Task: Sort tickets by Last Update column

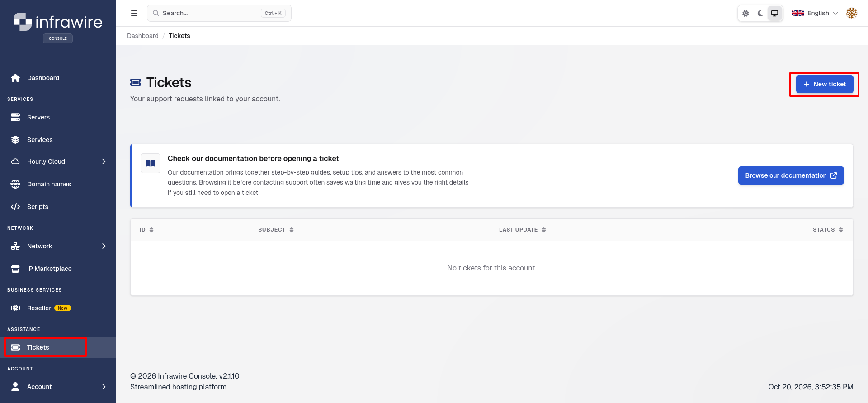Action: click(522, 230)
